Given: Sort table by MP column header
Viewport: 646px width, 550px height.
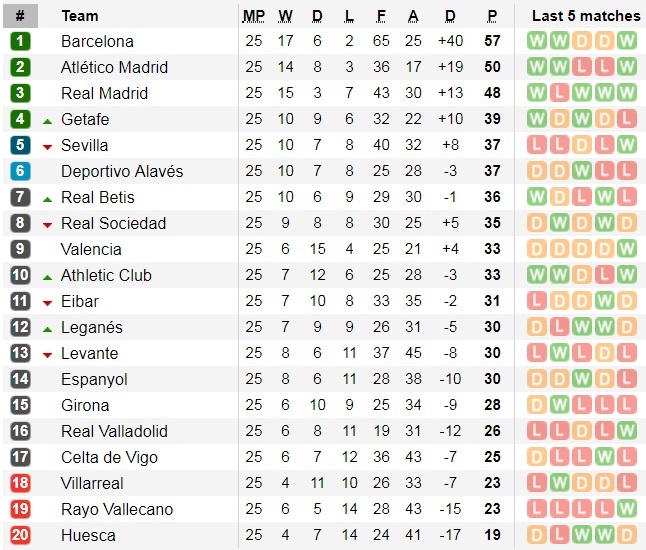Looking at the screenshot, I should (x=253, y=16).
